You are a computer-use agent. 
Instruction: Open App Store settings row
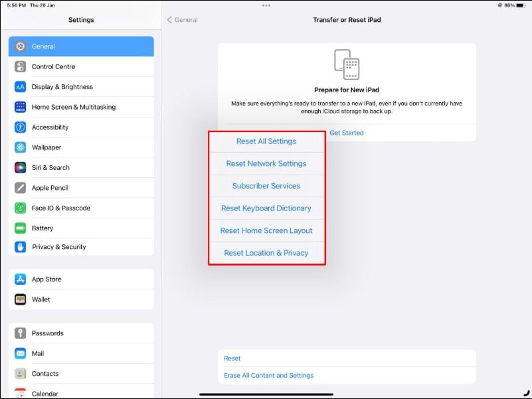[x=81, y=279]
